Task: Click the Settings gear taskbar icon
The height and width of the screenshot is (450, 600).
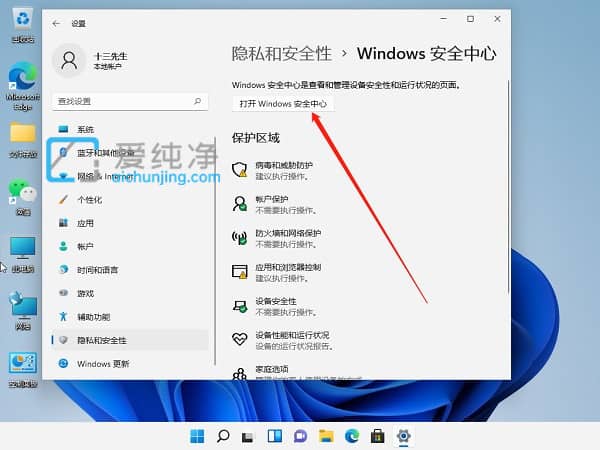Action: (403, 436)
